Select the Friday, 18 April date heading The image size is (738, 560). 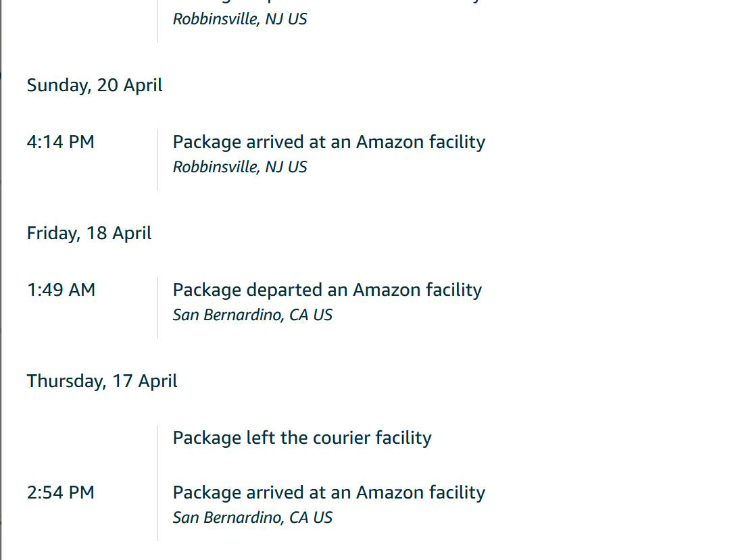coord(89,234)
